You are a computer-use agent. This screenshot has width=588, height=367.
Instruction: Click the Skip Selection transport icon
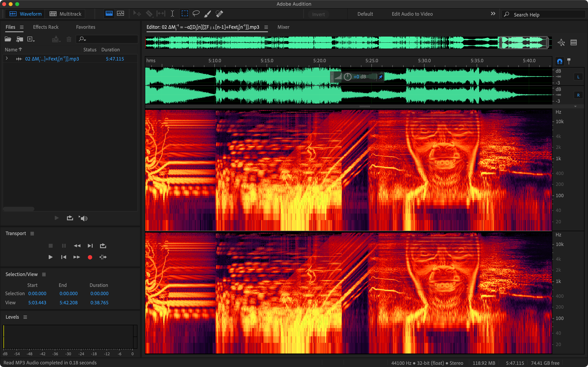(x=103, y=257)
